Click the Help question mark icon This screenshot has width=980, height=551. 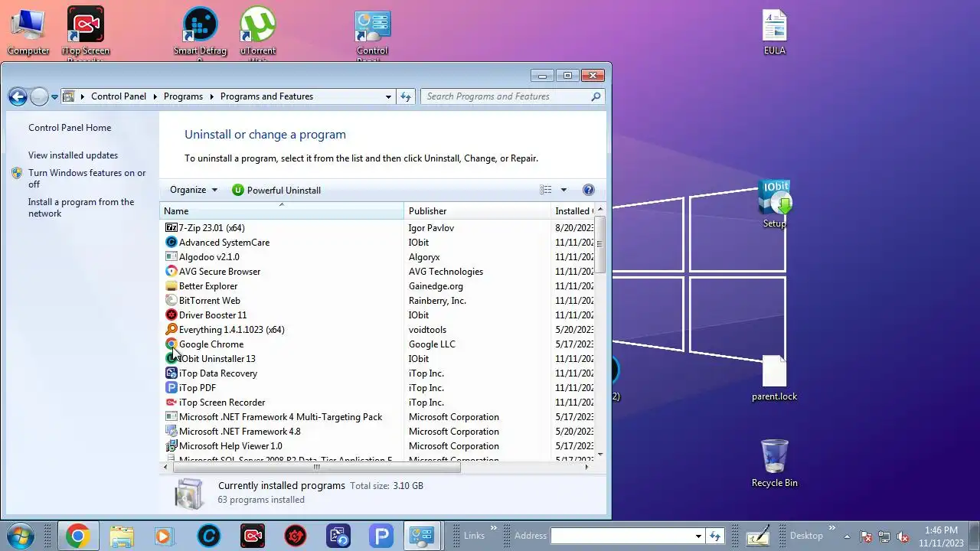[x=589, y=190]
